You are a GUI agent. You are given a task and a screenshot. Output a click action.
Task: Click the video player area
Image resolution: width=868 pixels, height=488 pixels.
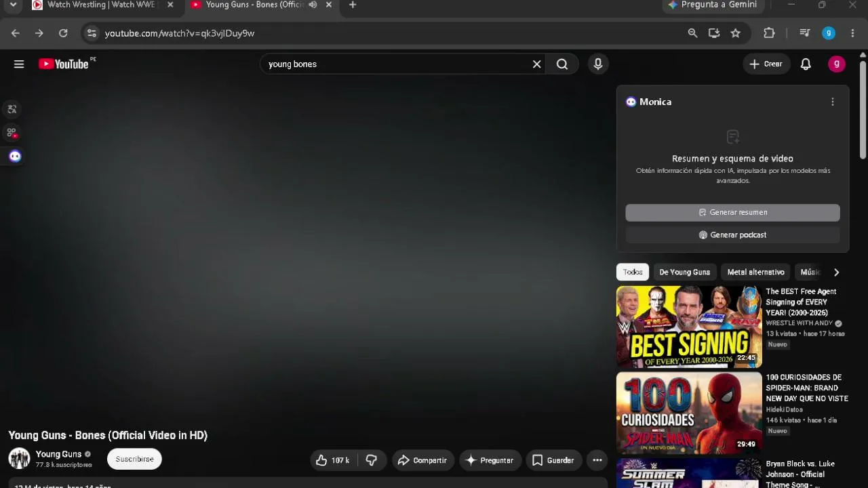click(x=307, y=251)
